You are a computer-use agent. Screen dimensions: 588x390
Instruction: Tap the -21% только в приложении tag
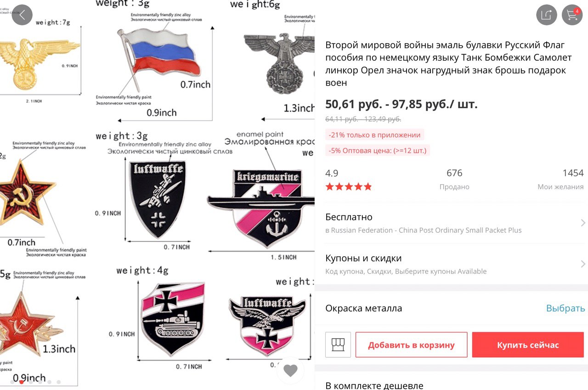click(374, 135)
